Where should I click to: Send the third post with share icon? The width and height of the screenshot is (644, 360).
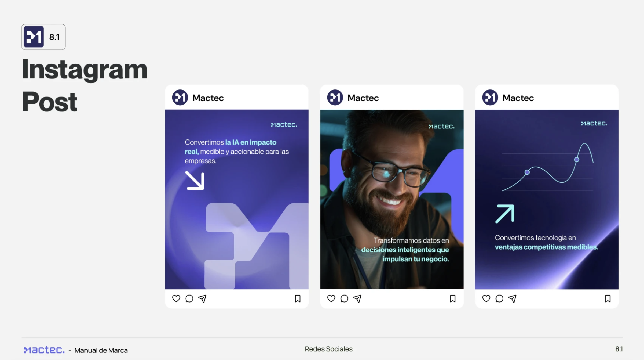click(x=513, y=298)
